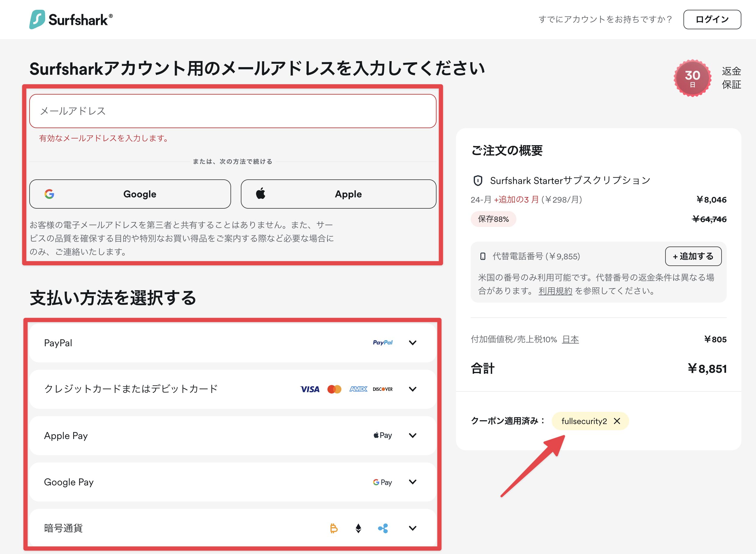Click the Apple Pay icon in payment row
Screen dimensions: 756x554
click(382, 435)
